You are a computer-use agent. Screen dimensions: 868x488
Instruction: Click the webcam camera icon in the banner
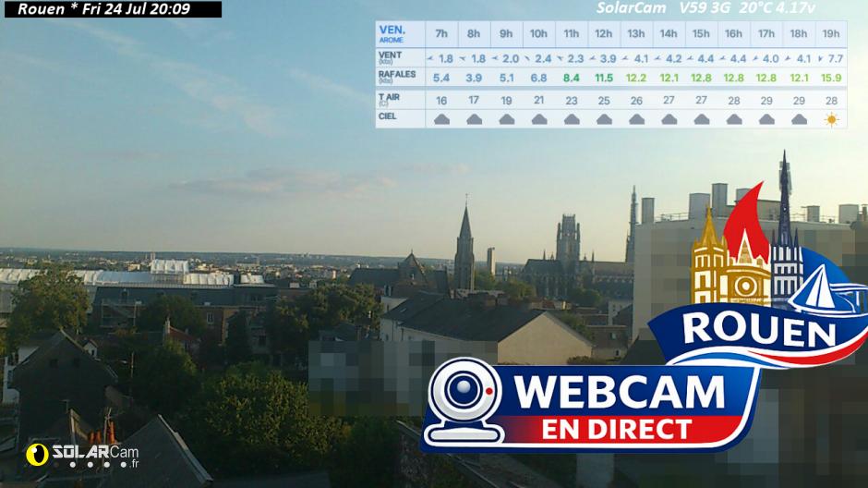(x=464, y=400)
